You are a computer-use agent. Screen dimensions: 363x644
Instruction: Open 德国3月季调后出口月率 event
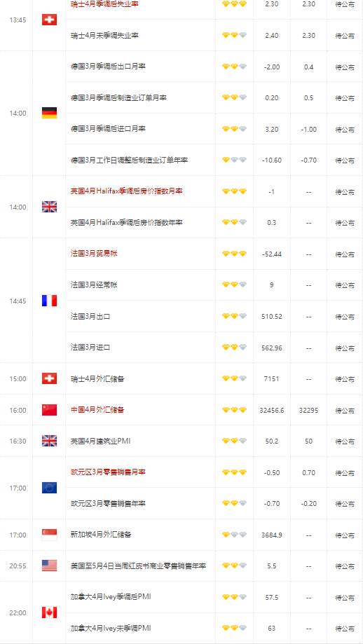pyautogui.click(x=108, y=67)
